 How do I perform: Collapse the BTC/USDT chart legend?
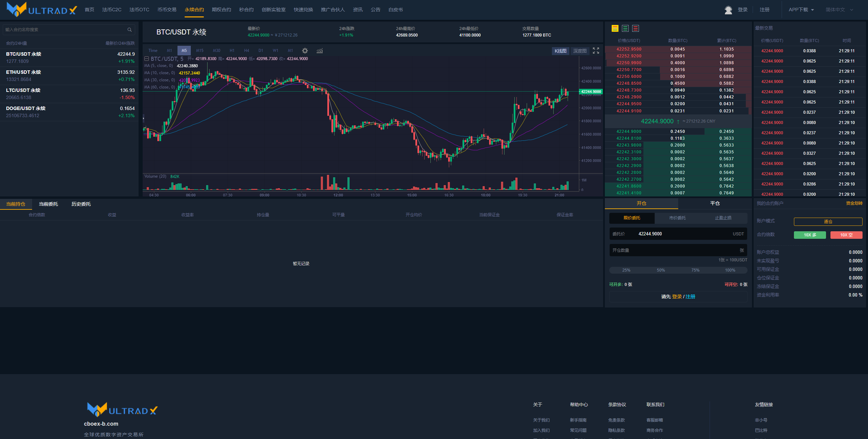click(x=146, y=59)
